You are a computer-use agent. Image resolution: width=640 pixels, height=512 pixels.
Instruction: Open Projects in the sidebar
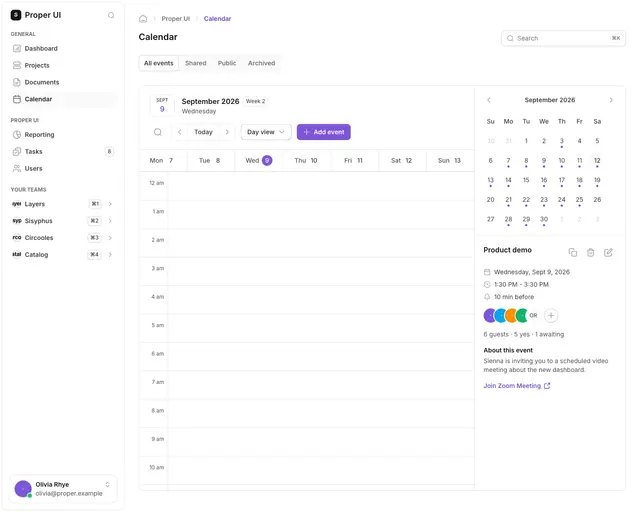62,65
